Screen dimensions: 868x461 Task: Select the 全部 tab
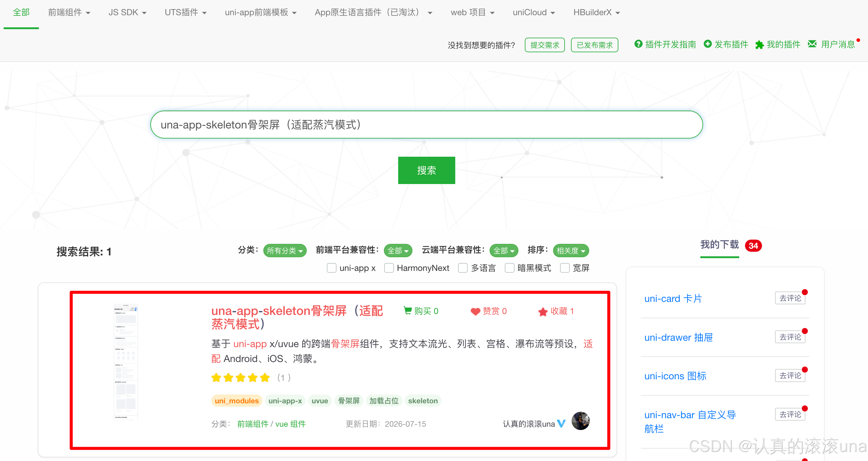21,12
